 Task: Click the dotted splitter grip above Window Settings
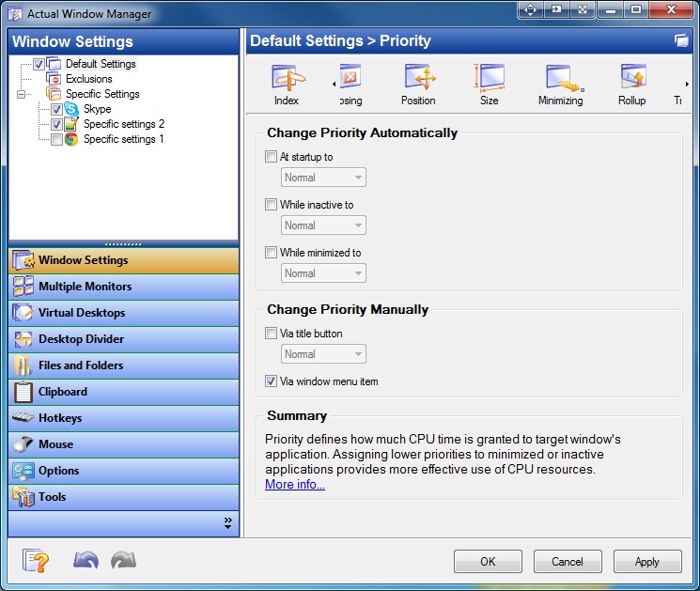click(123, 244)
